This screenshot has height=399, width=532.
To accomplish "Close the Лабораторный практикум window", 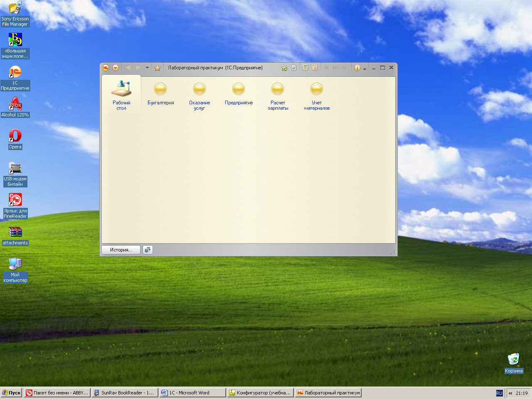I will tap(391, 68).
